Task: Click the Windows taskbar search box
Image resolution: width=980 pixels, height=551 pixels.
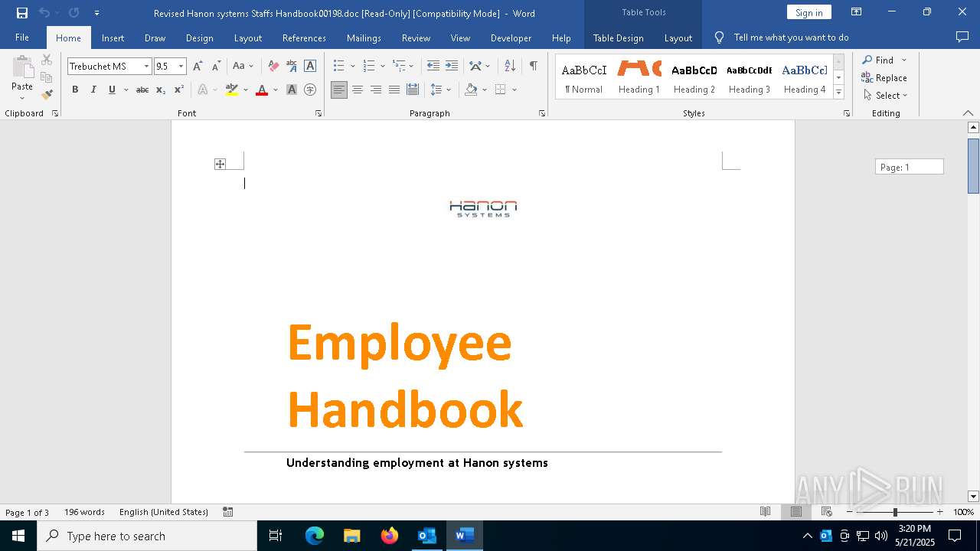Action: click(x=147, y=536)
